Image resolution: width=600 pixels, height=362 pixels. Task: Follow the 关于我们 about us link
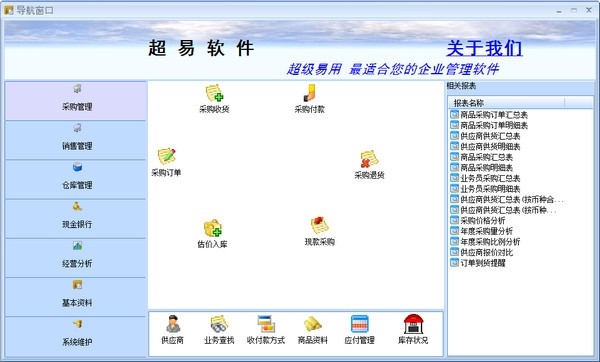coord(484,49)
